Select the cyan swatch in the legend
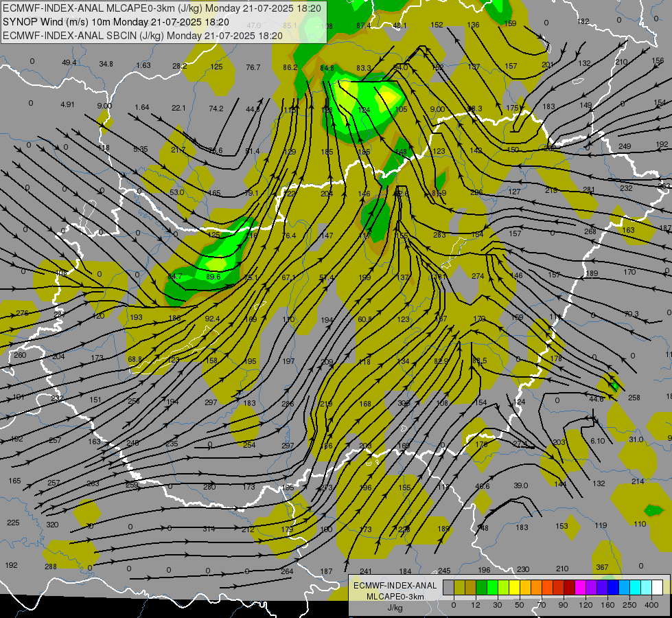The image size is (672, 618). [x=635, y=588]
